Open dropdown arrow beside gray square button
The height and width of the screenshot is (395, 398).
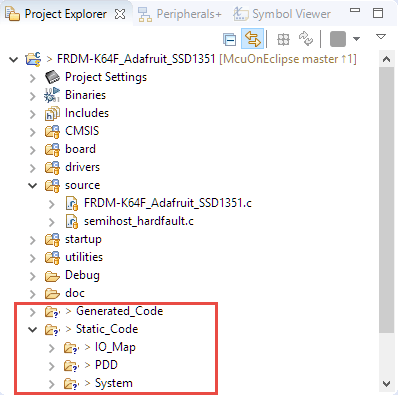point(356,39)
